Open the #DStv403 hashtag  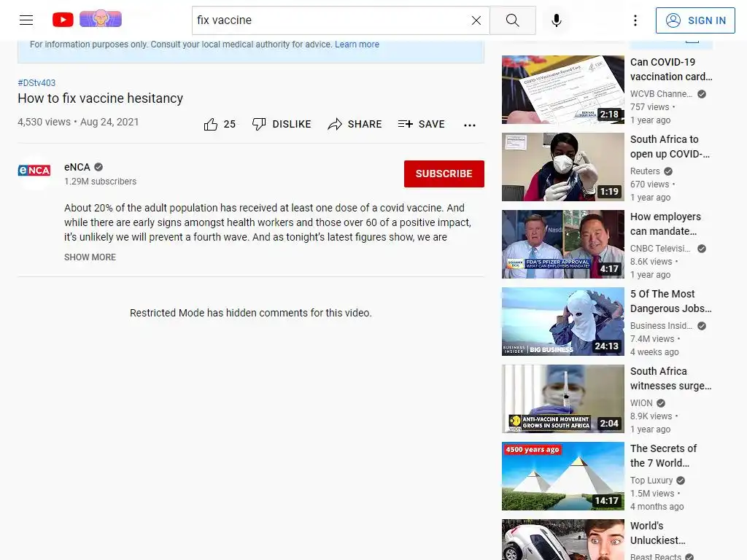point(36,83)
